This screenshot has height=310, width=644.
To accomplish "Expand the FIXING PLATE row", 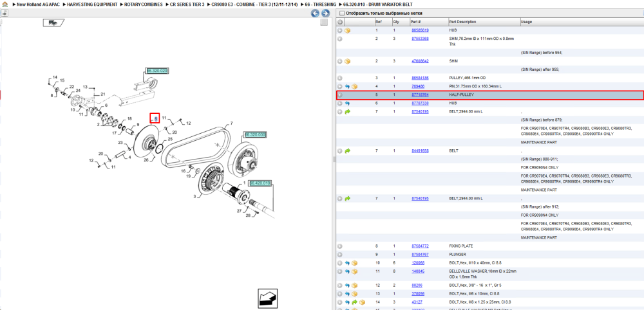I will click(x=339, y=246).
